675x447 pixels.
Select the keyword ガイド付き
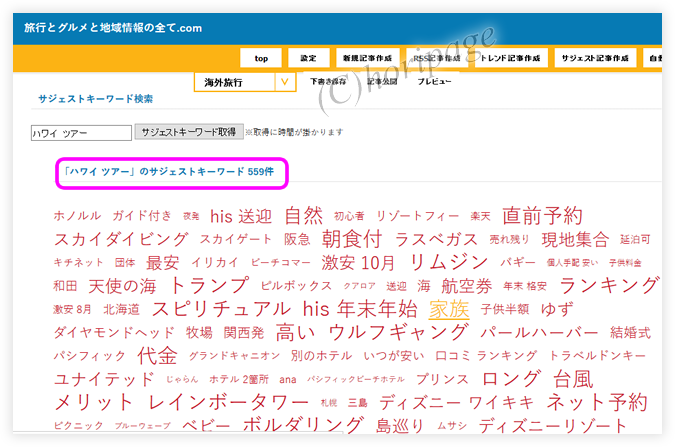point(142,216)
